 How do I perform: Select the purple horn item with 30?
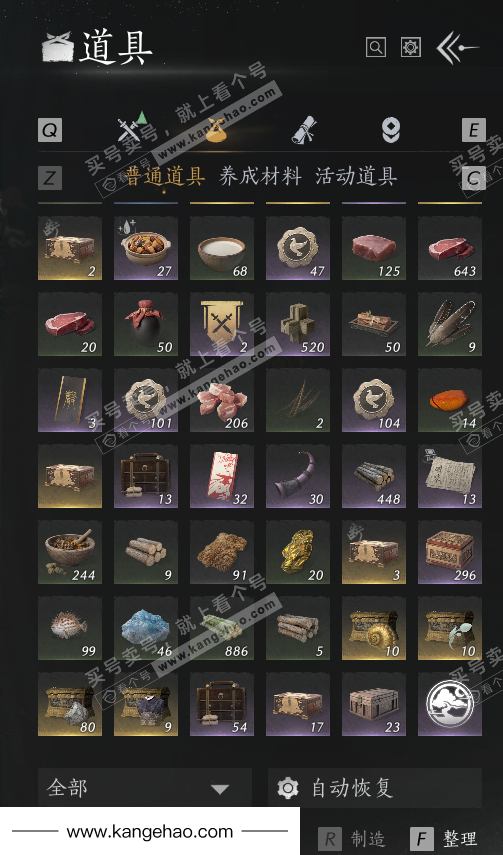tap(298, 476)
